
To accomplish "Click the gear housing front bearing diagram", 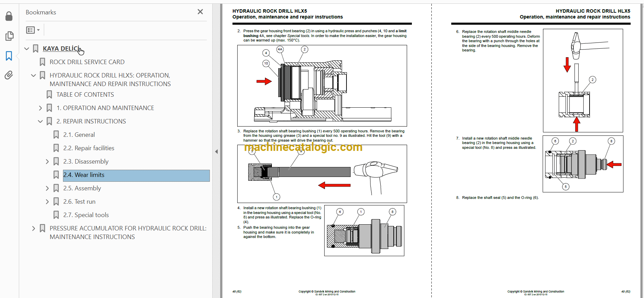I will pyautogui.click(x=322, y=86).
